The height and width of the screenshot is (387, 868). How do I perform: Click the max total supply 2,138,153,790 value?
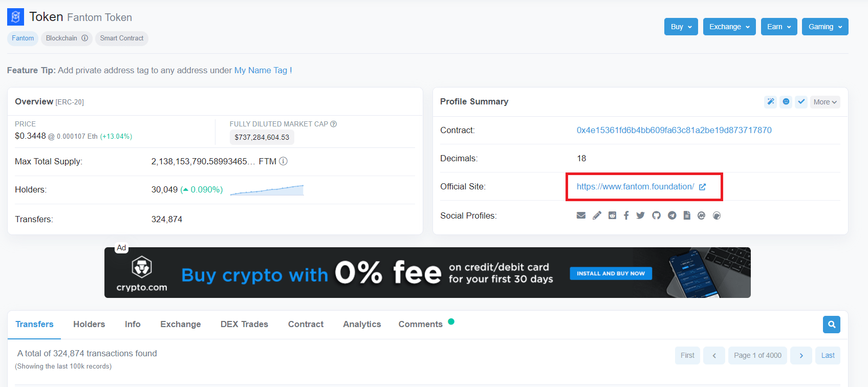coord(203,161)
